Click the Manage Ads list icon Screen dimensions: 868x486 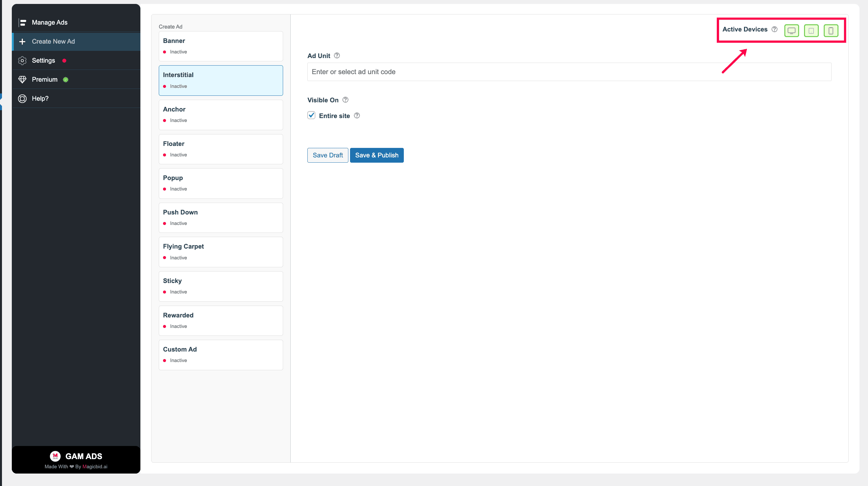point(22,23)
